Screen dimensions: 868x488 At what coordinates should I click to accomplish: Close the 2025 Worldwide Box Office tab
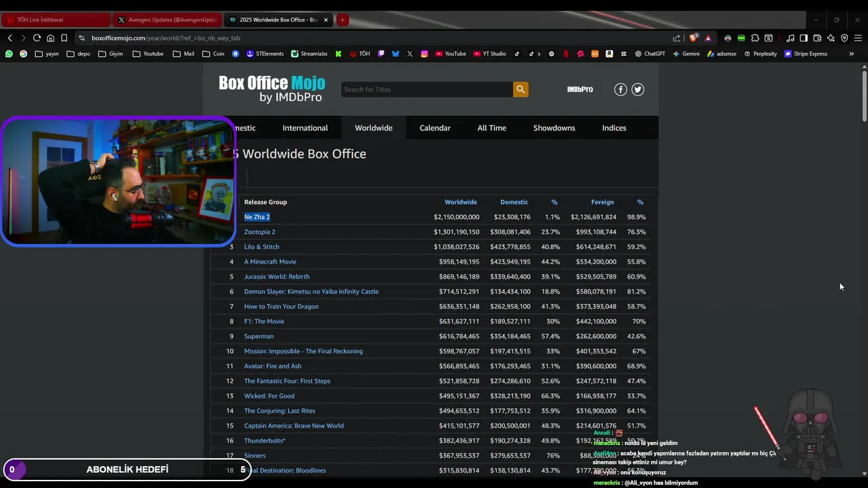tap(326, 20)
